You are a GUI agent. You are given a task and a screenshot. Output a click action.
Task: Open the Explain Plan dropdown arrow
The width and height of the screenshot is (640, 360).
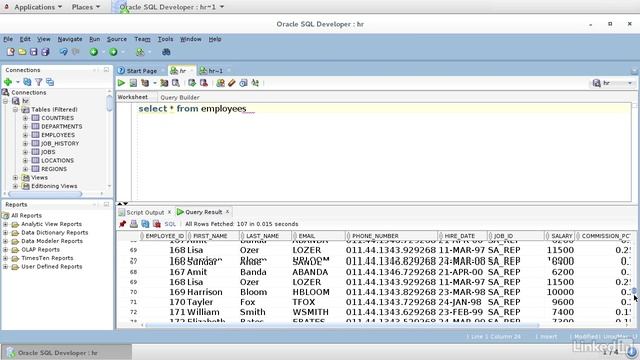click(x=155, y=83)
